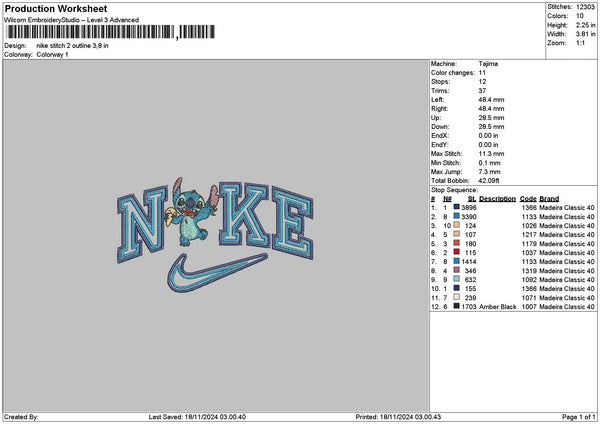This screenshot has height=424, width=600.
Task: Click thread code 1071 in stop row 11
Action: point(529,298)
